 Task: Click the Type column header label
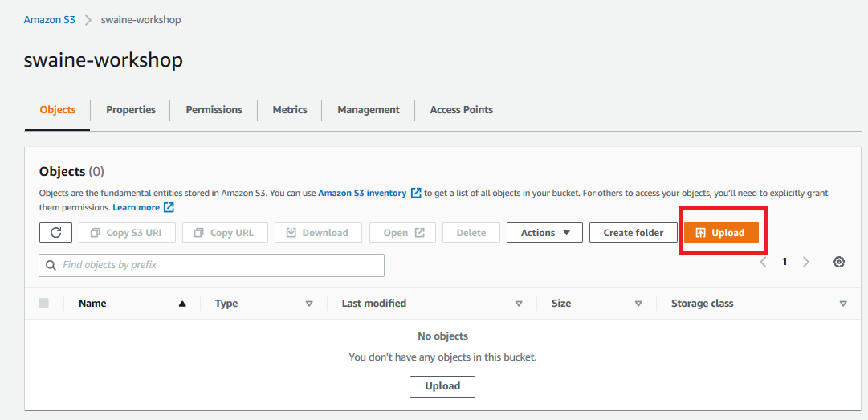click(x=226, y=304)
